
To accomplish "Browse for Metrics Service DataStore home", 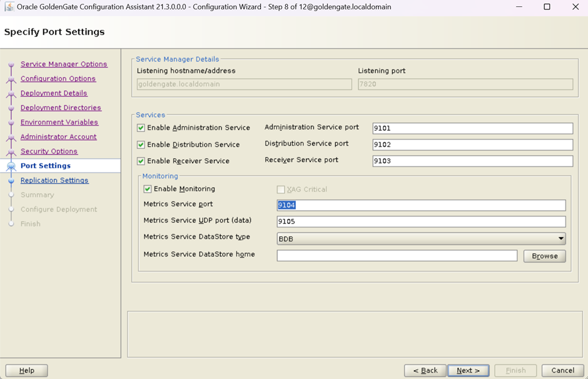I will tap(544, 256).
